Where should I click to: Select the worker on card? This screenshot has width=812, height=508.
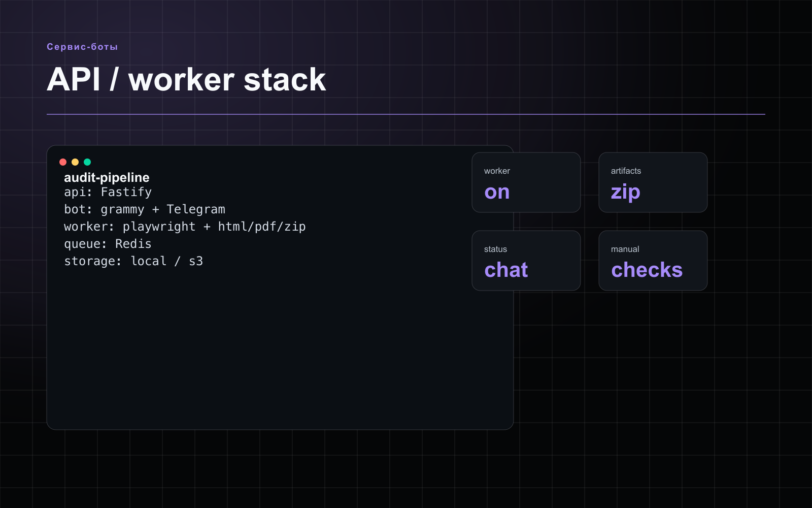(526, 182)
